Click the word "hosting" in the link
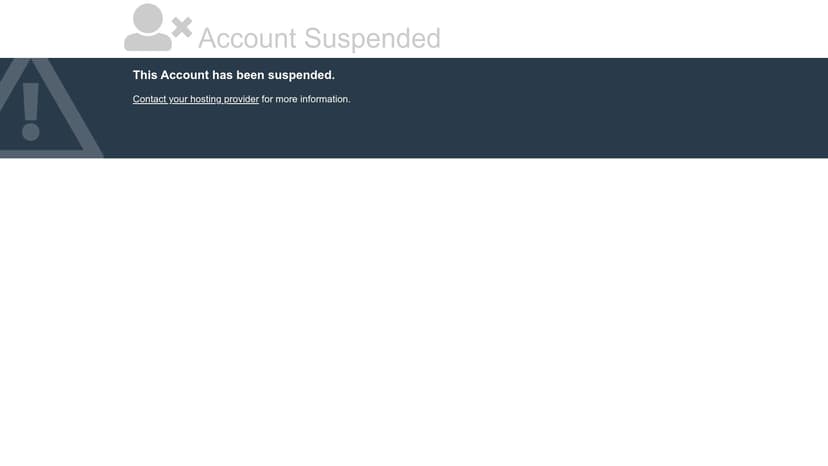 (x=205, y=99)
